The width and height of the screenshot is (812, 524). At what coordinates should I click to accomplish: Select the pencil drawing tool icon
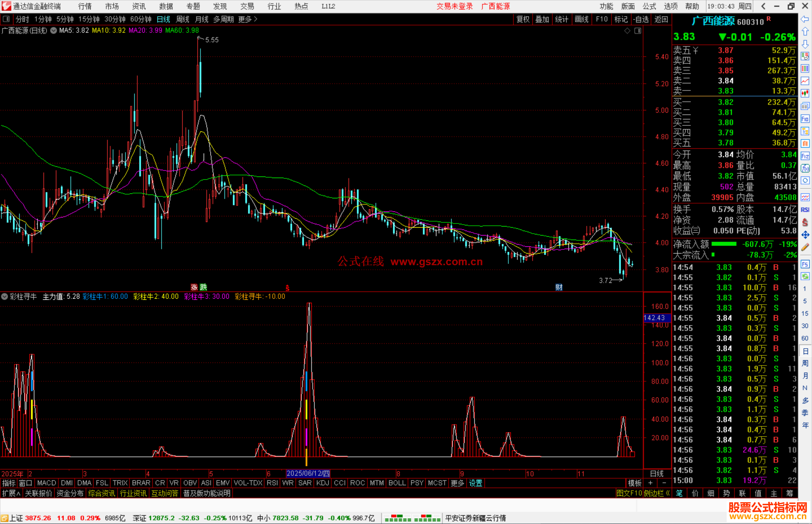805,247
